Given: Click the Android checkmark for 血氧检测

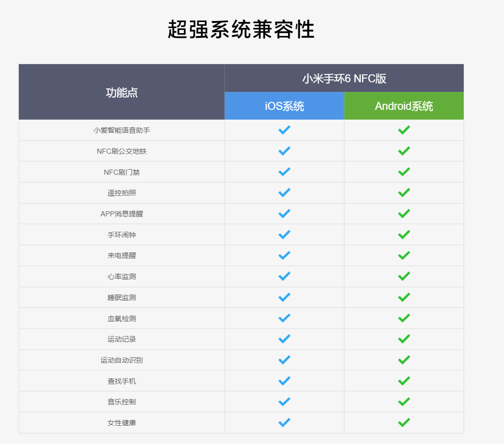Looking at the screenshot, I should pos(404,318).
